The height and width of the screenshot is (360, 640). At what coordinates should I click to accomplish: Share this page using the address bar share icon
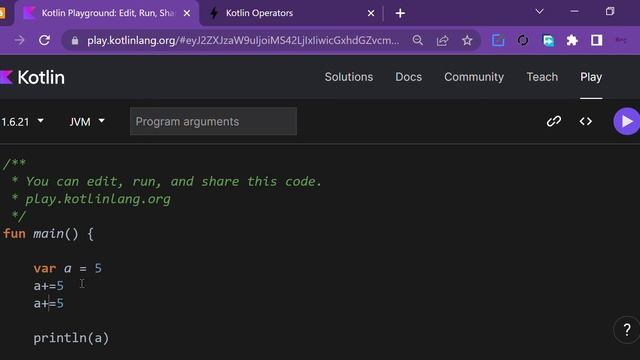coord(442,40)
